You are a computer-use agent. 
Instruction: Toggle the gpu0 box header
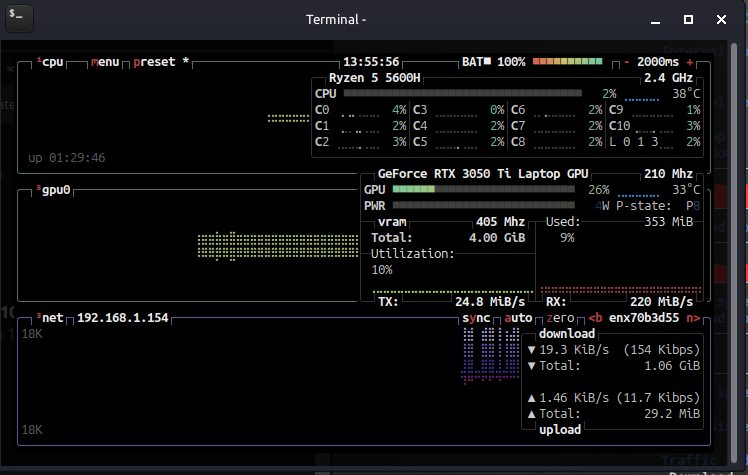tap(54, 188)
